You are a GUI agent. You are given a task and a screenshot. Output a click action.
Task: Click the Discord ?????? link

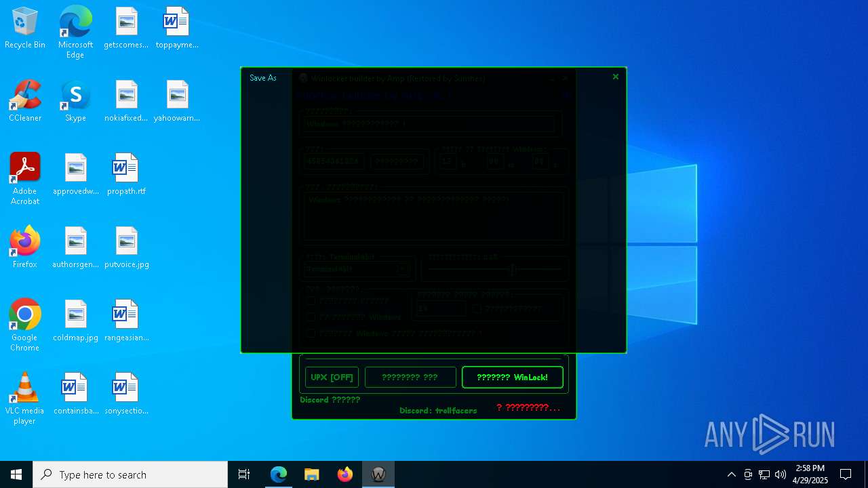[x=330, y=400]
